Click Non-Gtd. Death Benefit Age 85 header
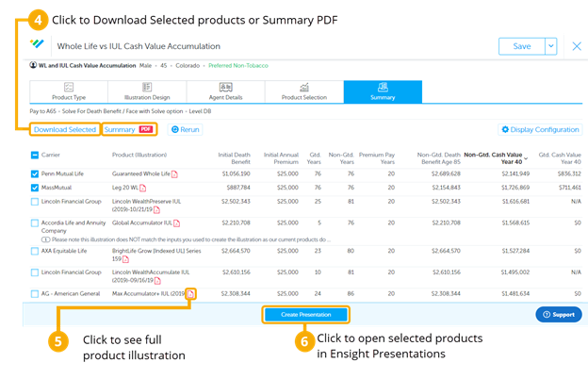Image resolution: width=588 pixels, height=379 pixels. pyautogui.click(x=439, y=158)
